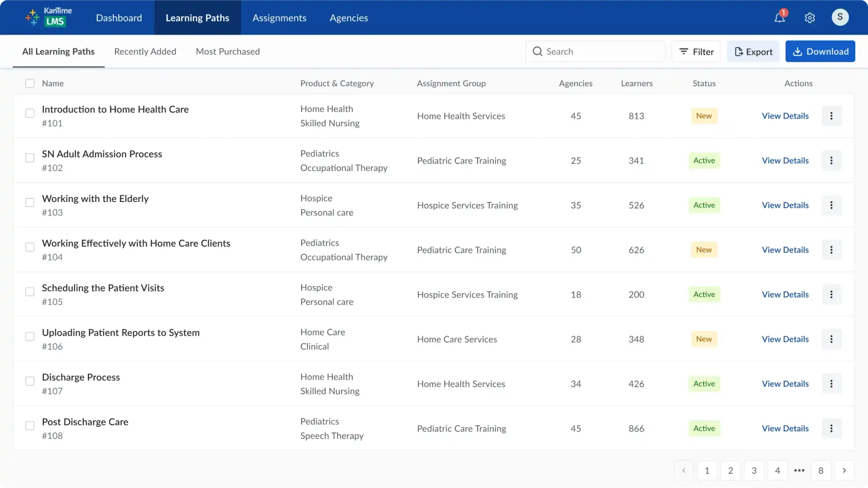868x488 pixels.
Task: Open the Dashboard nav item
Action: (x=119, y=18)
